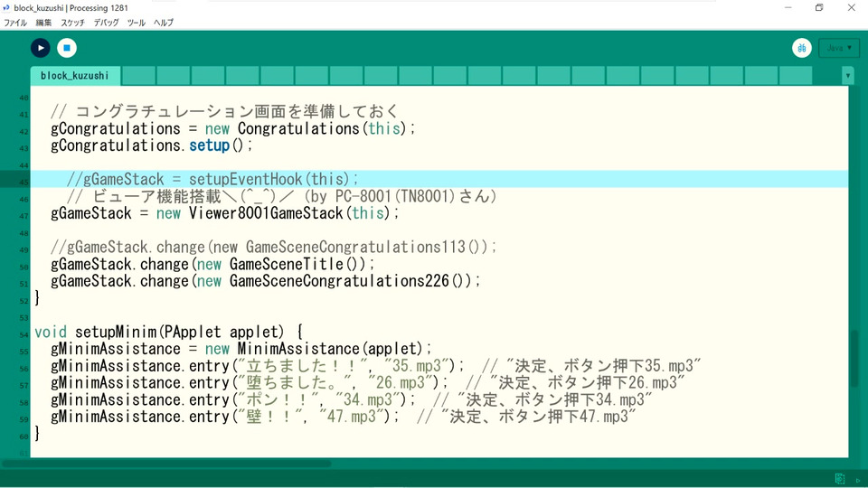Restore down the Processing window
Viewport: 868px width, 488px height.
(x=819, y=8)
